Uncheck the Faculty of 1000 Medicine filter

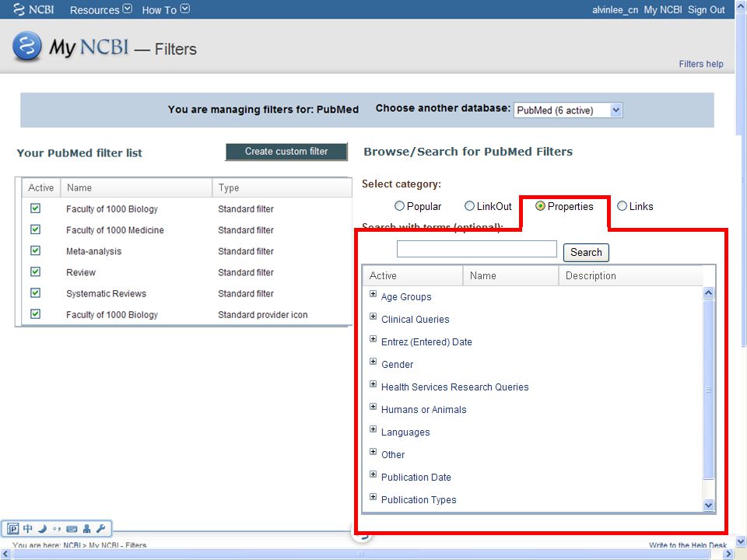click(x=35, y=229)
